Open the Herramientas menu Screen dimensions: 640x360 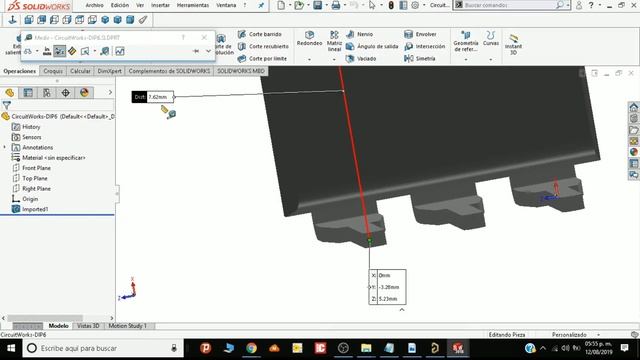[x=193, y=5]
